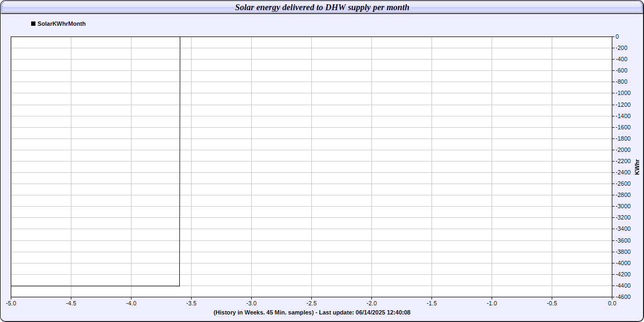This screenshot has height=322, width=644.
Task: Click the -1800 y-axis tick label
Action: click(623, 138)
